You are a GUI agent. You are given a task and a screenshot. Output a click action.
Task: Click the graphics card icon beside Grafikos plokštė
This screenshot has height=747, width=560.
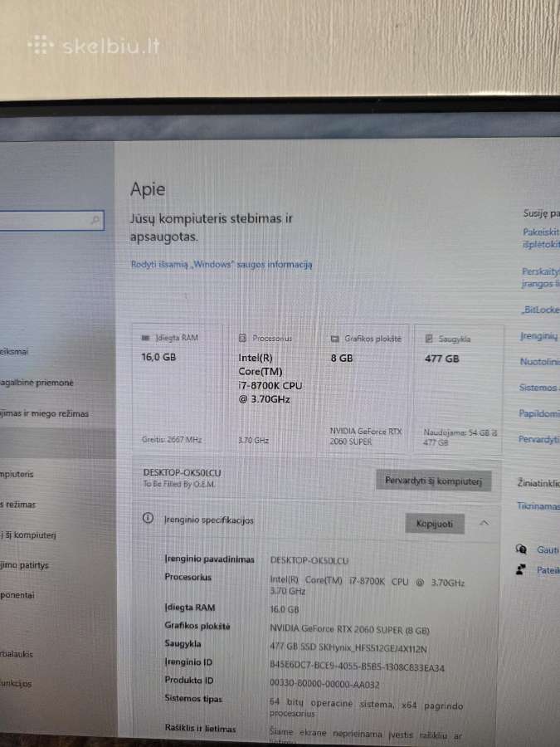[335, 339]
